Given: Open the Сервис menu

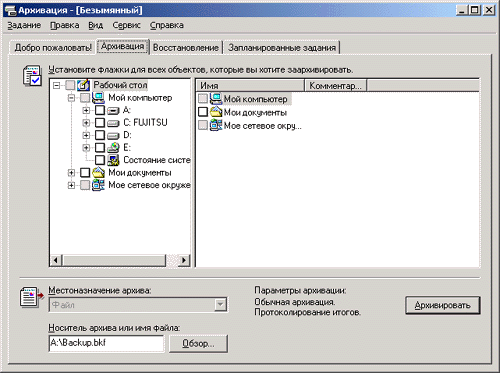Looking at the screenshot, I should [126, 25].
